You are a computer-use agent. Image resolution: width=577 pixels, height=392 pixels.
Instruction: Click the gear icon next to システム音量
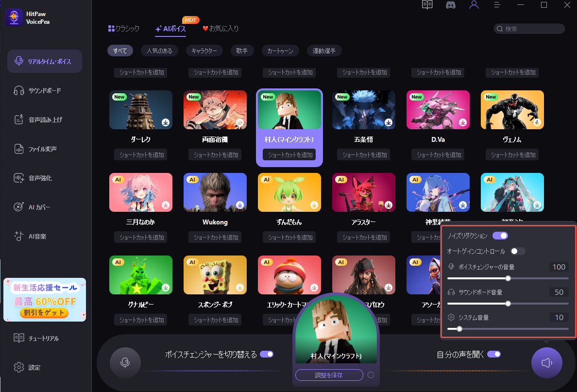(451, 317)
